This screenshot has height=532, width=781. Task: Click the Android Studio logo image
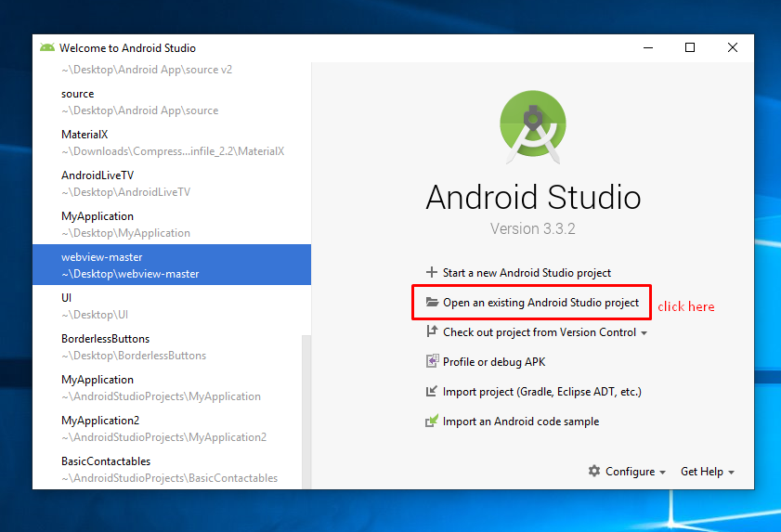(533, 127)
